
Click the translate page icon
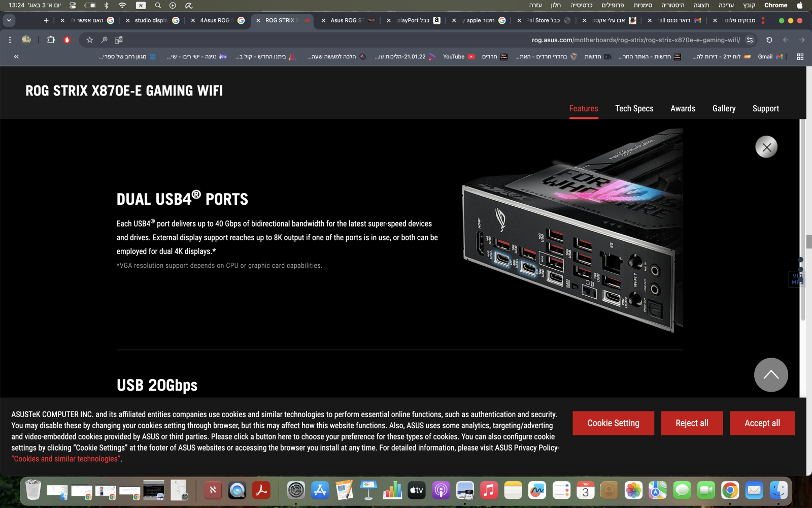pos(119,40)
